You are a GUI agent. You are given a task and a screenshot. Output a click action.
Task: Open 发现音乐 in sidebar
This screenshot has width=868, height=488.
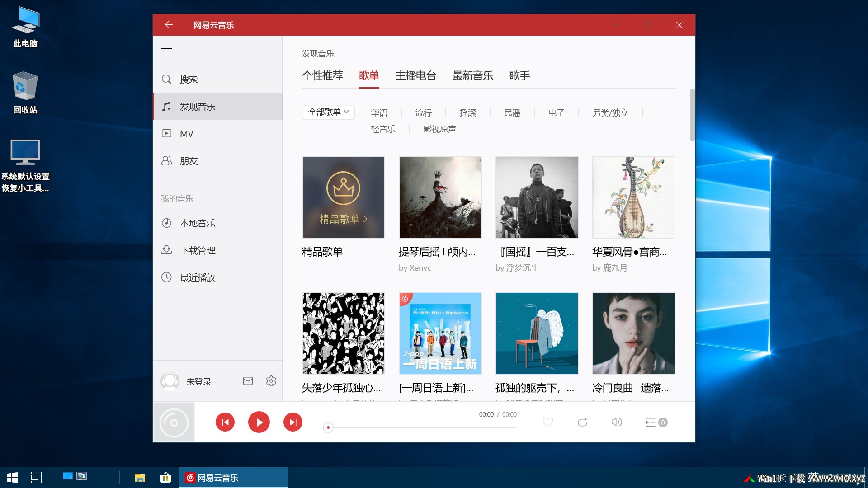coord(218,106)
